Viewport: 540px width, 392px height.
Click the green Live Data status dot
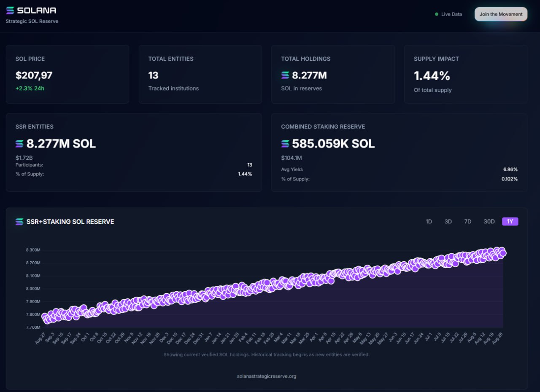437,14
